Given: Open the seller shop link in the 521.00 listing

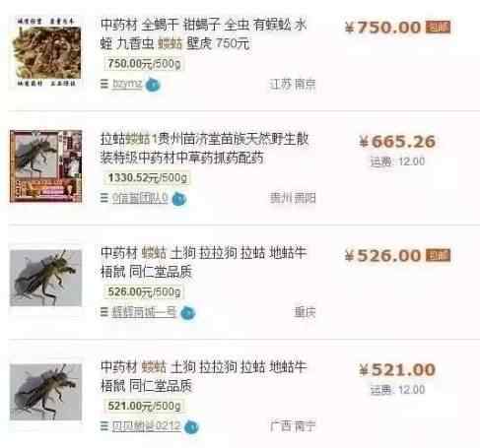Looking at the screenshot, I should point(146,426).
